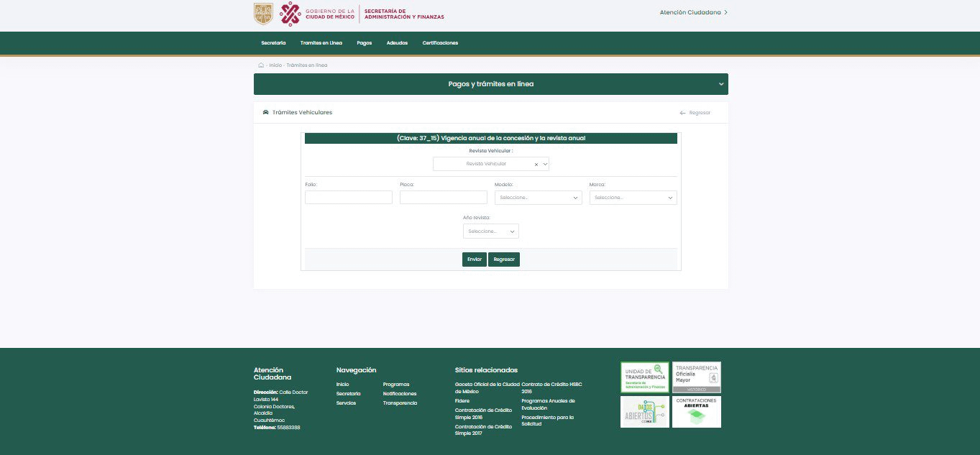The image size is (980, 455).
Task: Click the Trámites en línea breadcrumb
Action: pyautogui.click(x=307, y=65)
